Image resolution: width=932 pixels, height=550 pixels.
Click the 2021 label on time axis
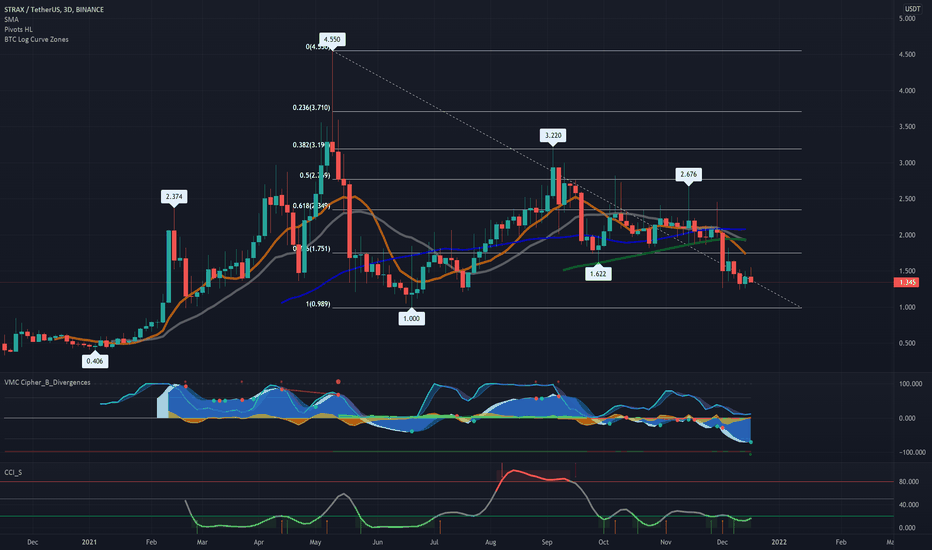click(x=89, y=542)
